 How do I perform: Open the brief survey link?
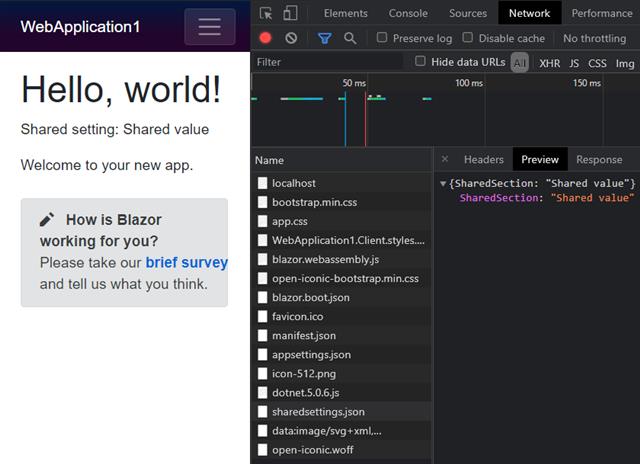click(x=187, y=262)
